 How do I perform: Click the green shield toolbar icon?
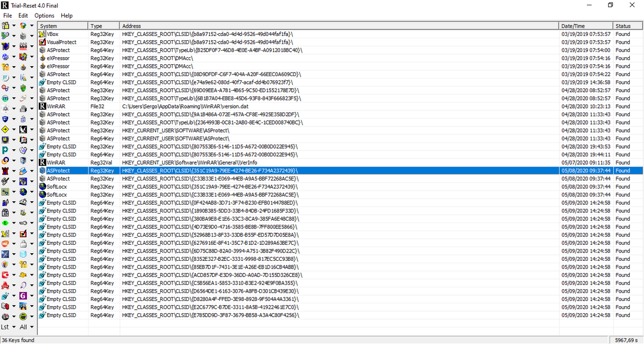[x=23, y=88]
